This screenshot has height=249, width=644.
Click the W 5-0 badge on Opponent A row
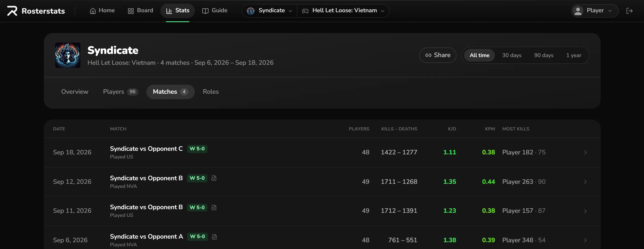pos(197,237)
